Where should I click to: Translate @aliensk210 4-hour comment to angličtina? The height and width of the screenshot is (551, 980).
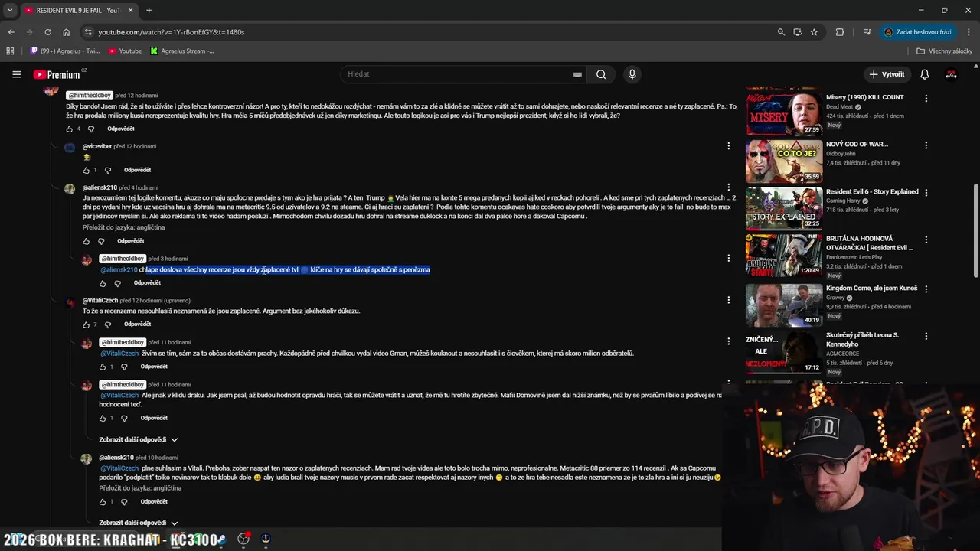coord(124,228)
